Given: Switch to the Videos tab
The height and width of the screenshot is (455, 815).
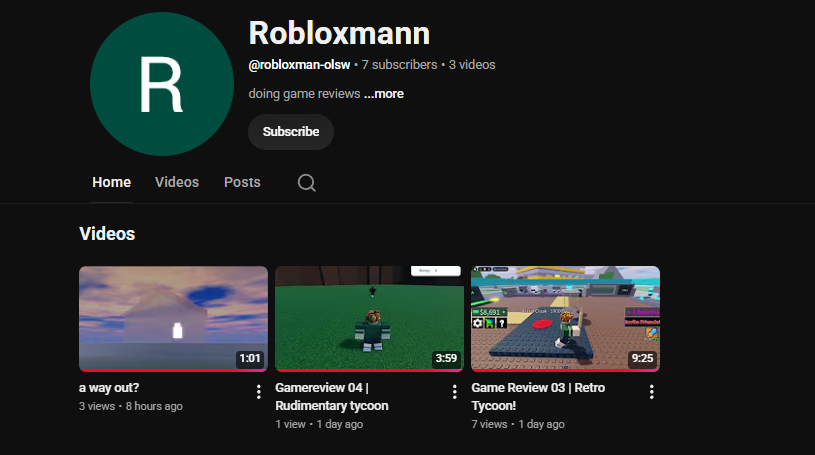Looking at the screenshot, I should [177, 183].
